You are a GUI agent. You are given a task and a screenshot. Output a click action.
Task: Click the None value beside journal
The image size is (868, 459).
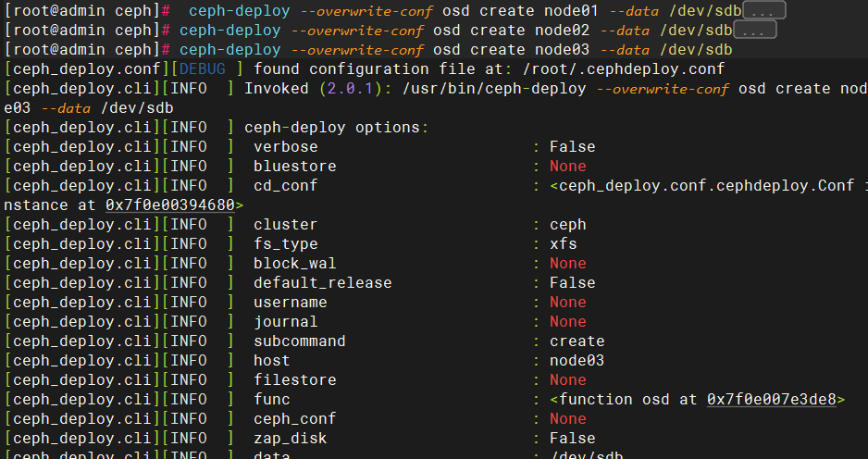(x=568, y=321)
